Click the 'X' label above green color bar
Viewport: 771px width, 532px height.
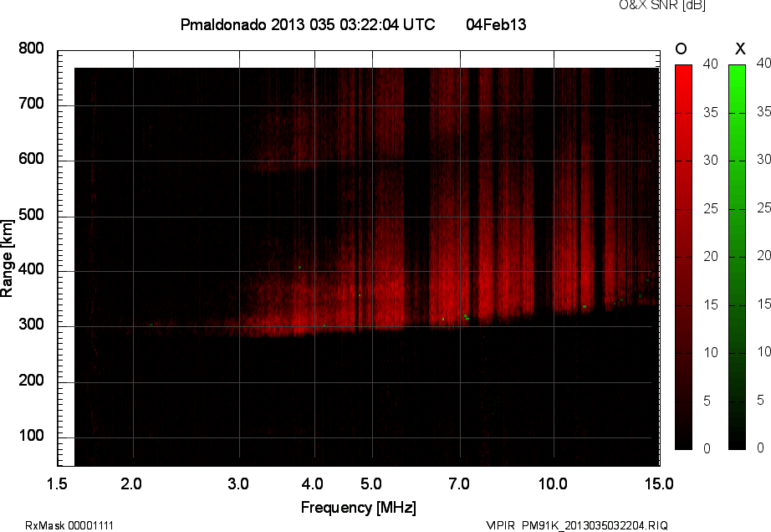pos(740,49)
